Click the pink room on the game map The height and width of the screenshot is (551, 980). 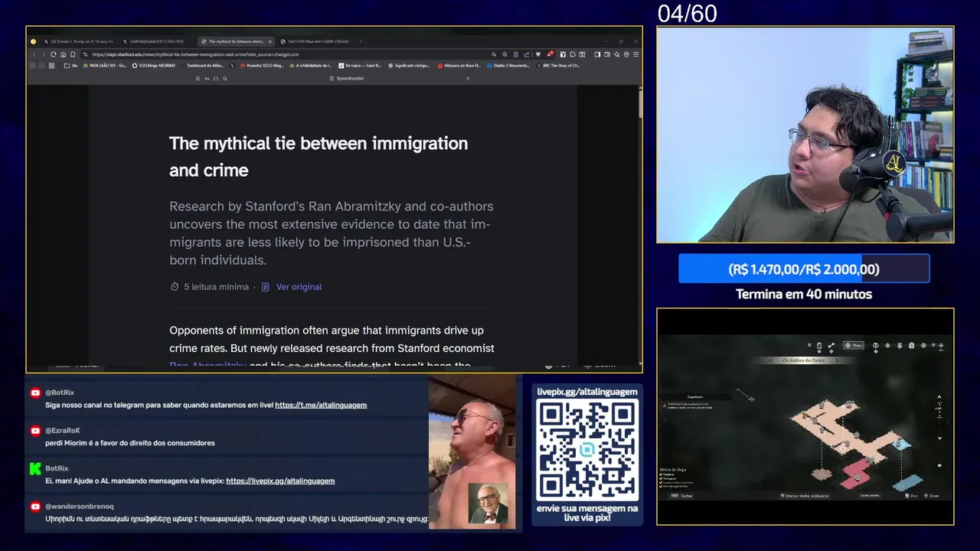coord(856,474)
